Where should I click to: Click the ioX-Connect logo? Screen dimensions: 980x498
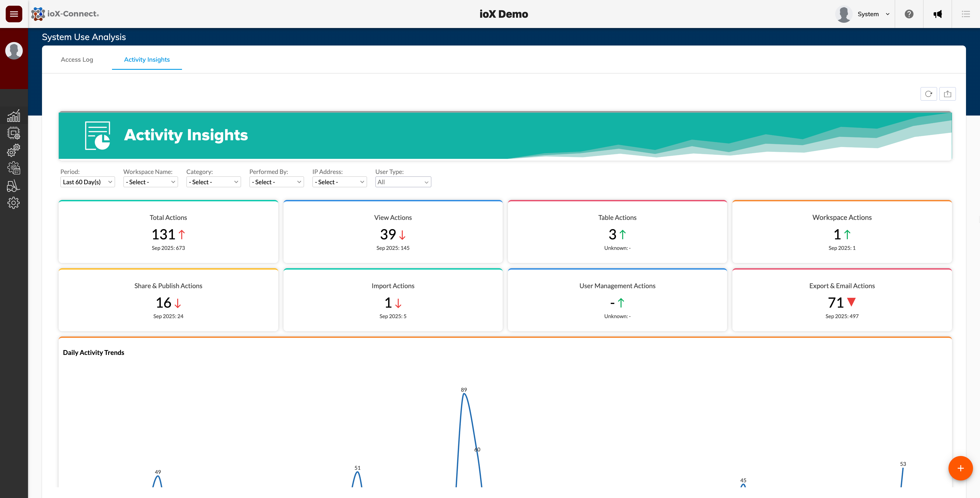tap(65, 14)
